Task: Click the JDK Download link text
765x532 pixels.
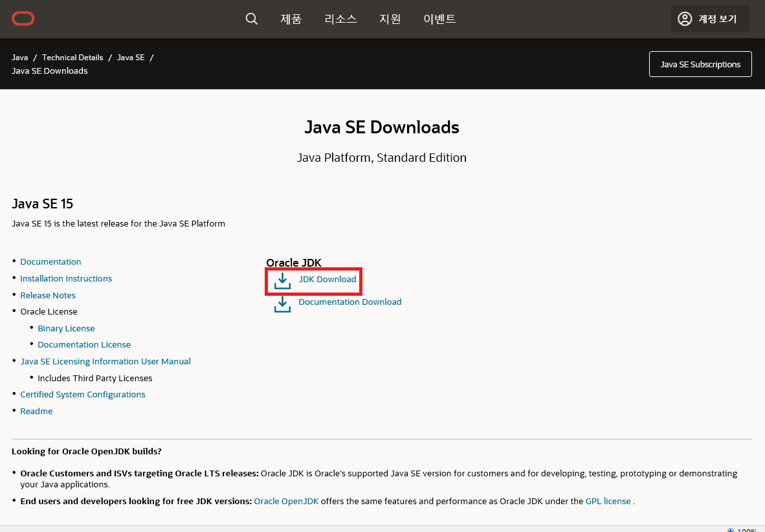Action: pos(327,279)
